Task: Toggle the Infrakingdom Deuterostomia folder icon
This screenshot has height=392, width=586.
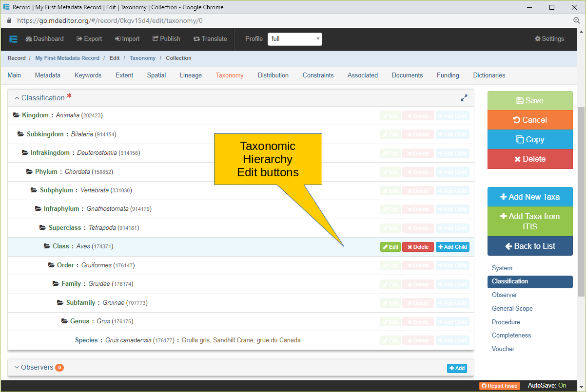Action: (25, 153)
